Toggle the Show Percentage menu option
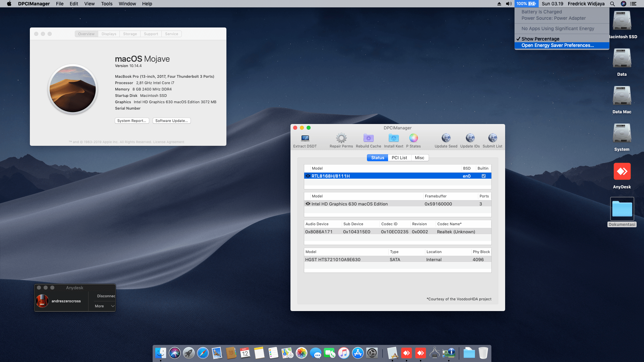 click(540, 39)
